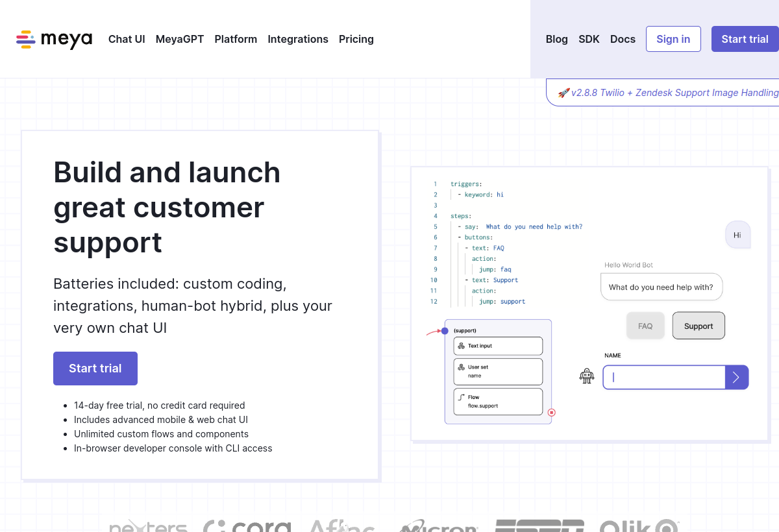Go to the Pricing page
Image resolution: width=779 pixels, height=532 pixels.
point(356,39)
